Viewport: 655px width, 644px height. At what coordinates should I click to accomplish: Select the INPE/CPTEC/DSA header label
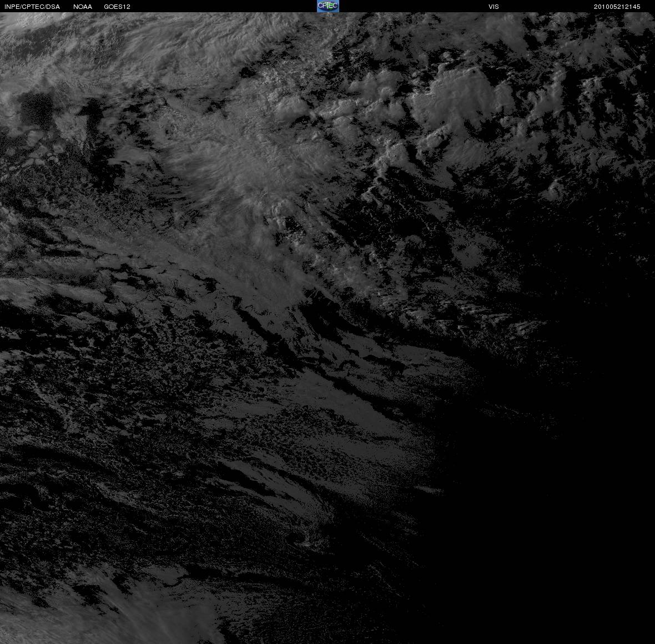(32, 7)
